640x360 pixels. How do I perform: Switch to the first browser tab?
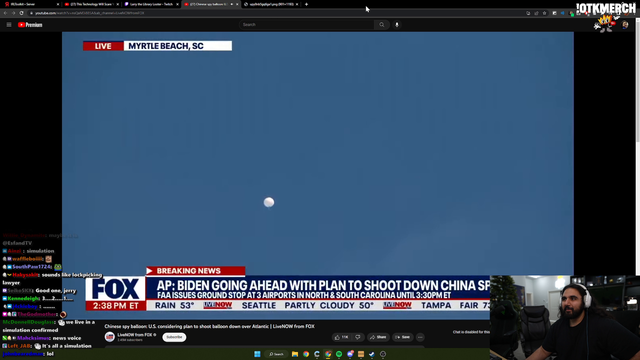pos(31,4)
